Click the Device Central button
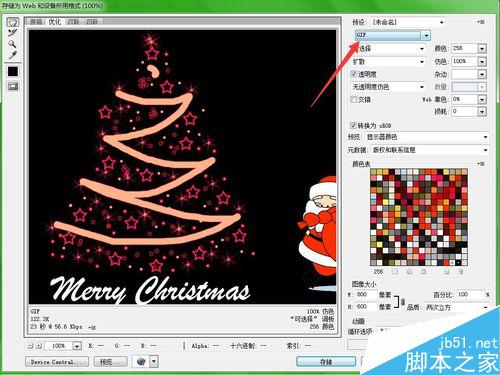This screenshot has height=375, width=500. pyautogui.click(x=57, y=362)
